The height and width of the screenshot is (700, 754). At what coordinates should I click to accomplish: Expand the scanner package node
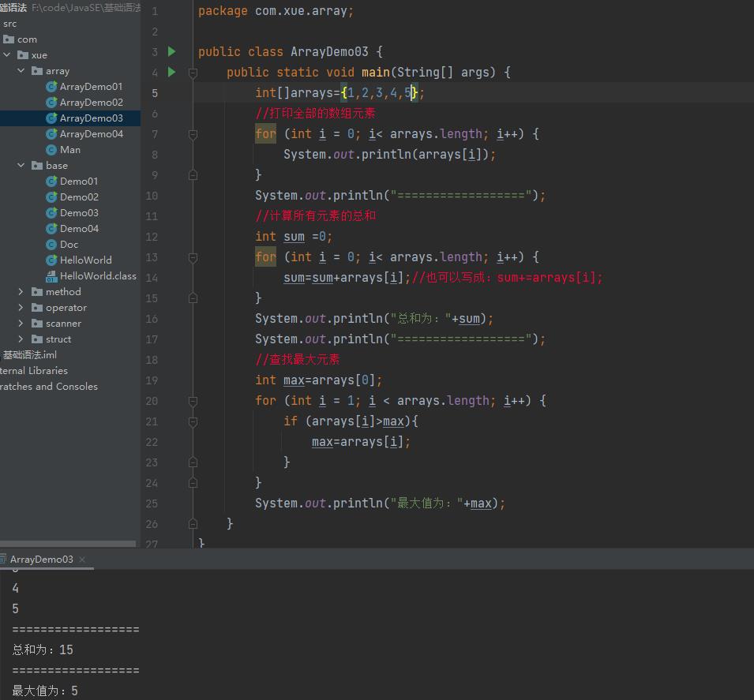21,323
